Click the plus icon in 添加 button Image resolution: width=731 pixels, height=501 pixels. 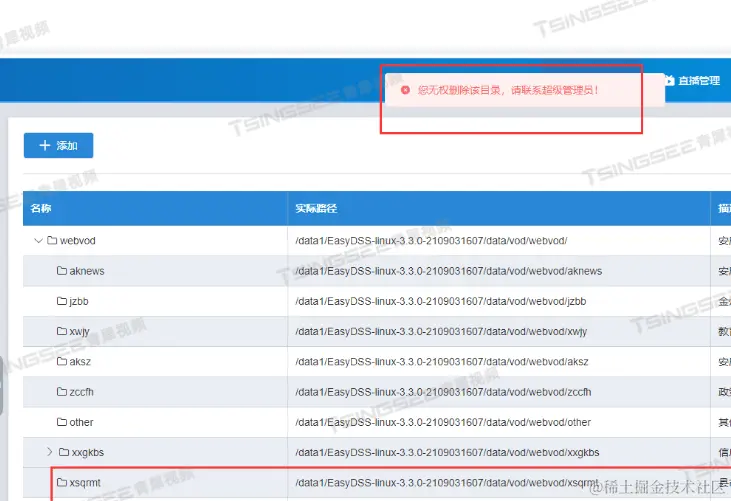tap(45, 145)
